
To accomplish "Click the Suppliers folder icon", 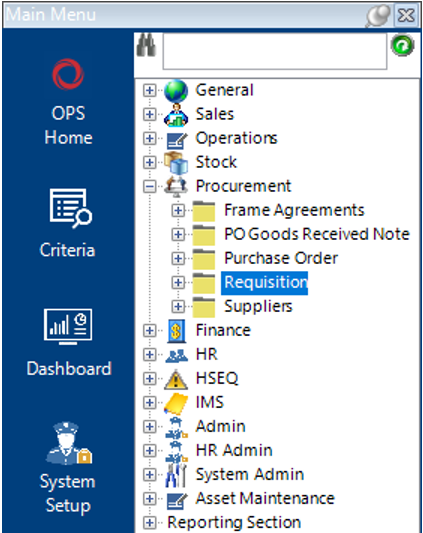I will pos(204,307).
